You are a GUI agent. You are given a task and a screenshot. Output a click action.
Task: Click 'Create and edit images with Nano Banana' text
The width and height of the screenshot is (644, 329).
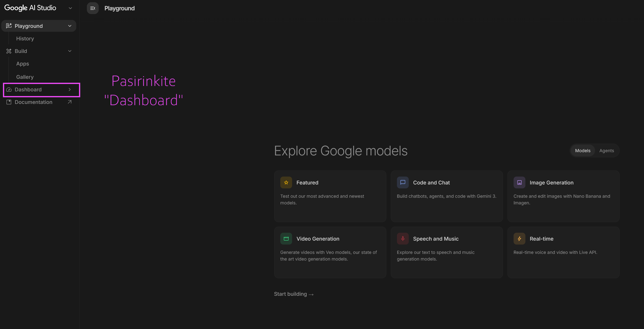pos(562,199)
